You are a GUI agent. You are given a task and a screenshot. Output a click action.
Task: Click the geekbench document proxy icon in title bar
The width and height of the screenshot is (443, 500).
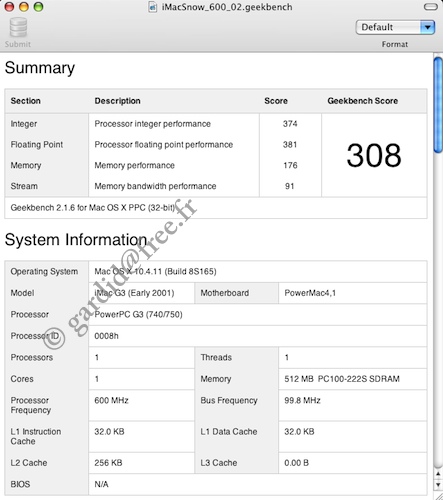(152, 7)
